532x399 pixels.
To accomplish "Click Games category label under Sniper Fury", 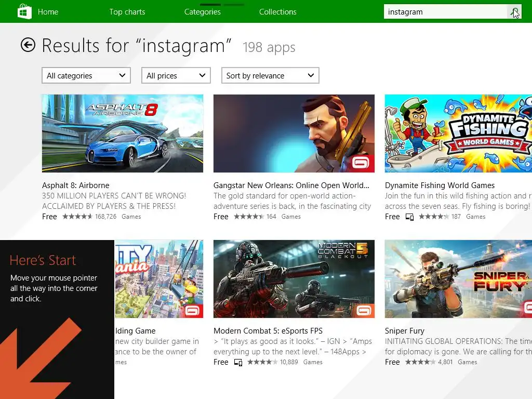I will point(468,362).
